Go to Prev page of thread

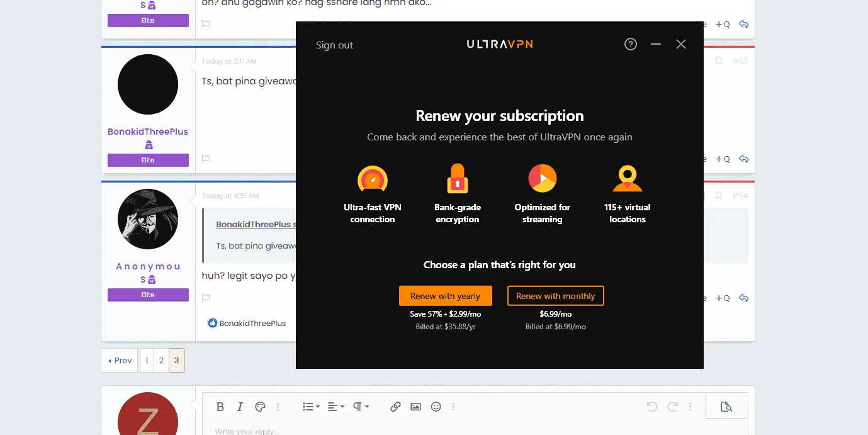click(120, 361)
